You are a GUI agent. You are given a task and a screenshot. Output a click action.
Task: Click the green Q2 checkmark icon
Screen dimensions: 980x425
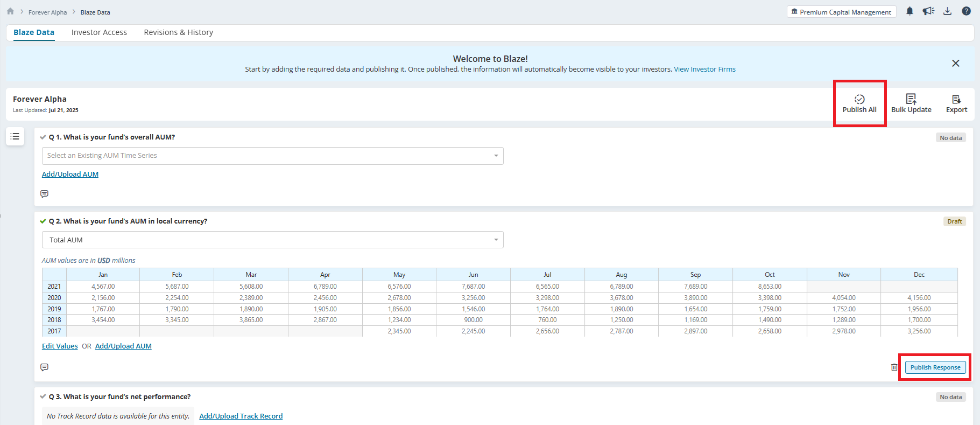click(x=43, y=221)
